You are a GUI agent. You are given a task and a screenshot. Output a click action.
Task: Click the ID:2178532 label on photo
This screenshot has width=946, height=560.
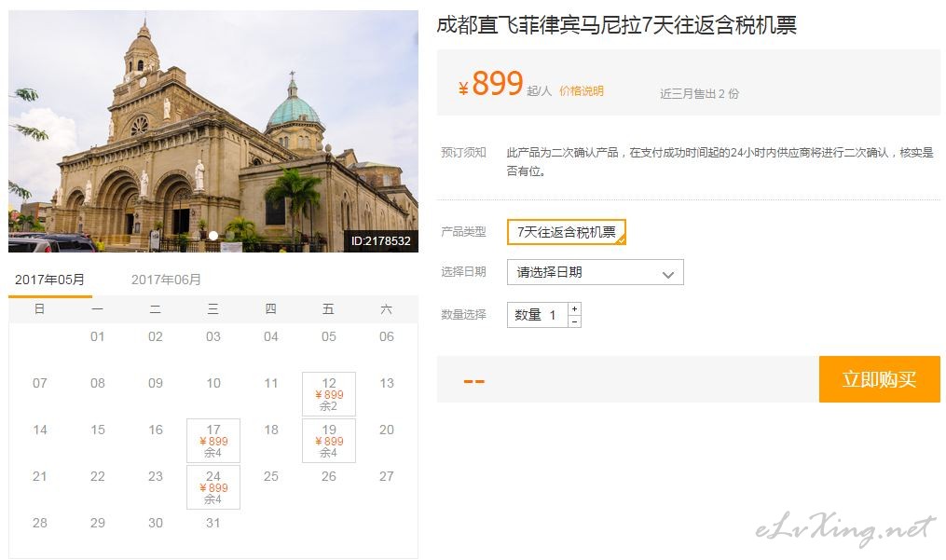(380, 240)
